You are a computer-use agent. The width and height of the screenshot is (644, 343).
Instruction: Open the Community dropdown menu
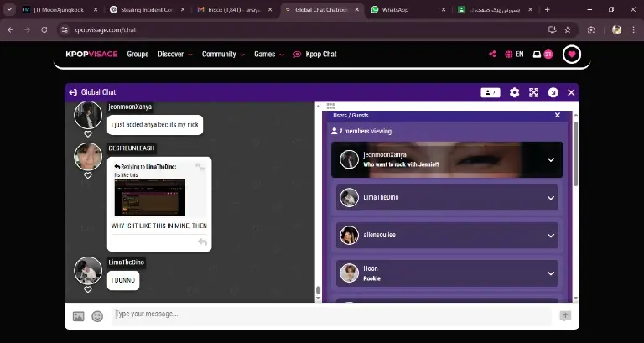point(223,55)
